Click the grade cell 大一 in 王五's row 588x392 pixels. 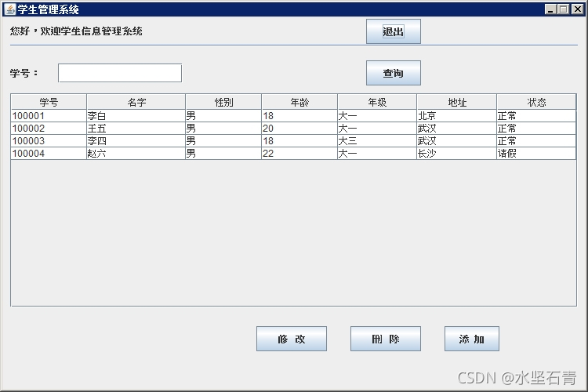pyautogui.click(x=377, y=129)
